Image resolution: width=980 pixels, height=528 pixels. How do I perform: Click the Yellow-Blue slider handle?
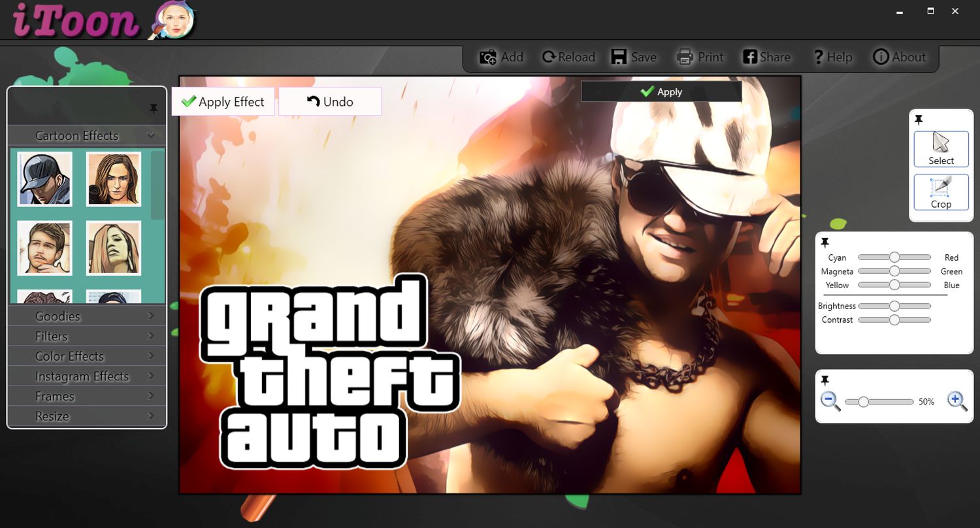(894, 285)
